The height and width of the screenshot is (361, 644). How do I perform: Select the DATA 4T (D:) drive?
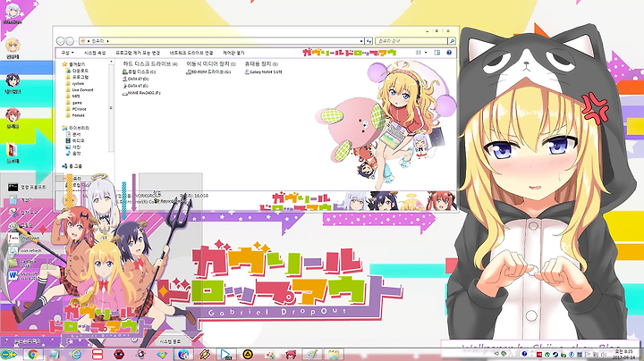coord(136,79)
